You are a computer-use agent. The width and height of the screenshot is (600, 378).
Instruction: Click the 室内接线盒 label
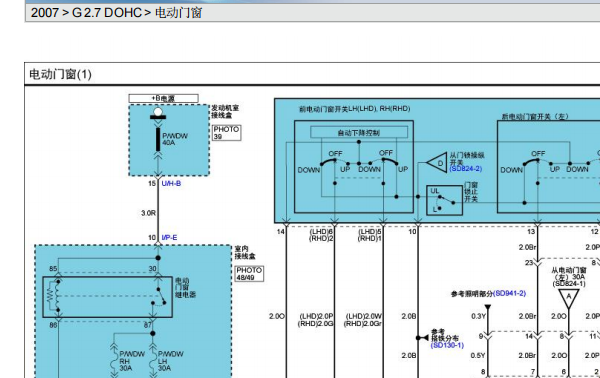(x=245, y=253)
